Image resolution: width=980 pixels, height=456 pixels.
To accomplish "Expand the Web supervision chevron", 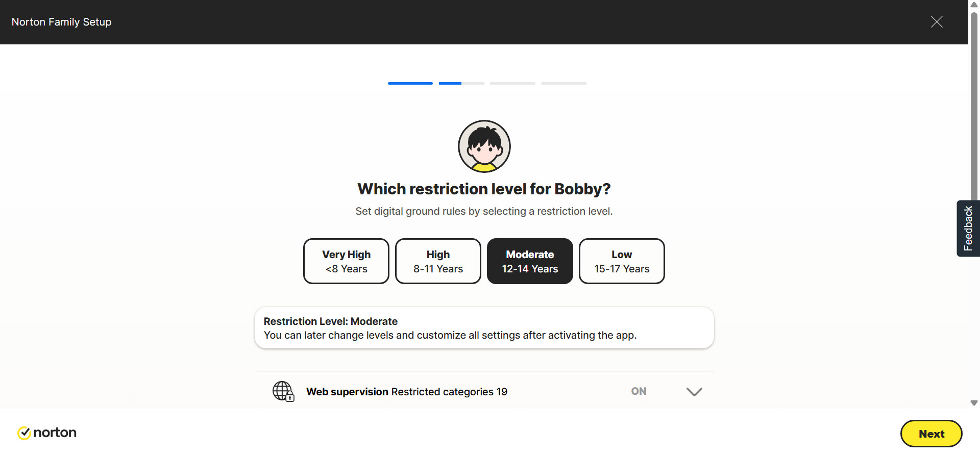I will coord(694,392).
